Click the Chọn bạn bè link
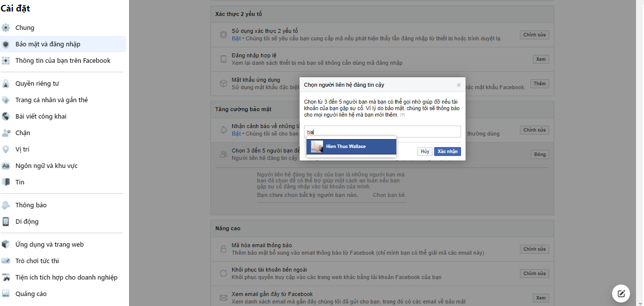 tap(390, 195)
